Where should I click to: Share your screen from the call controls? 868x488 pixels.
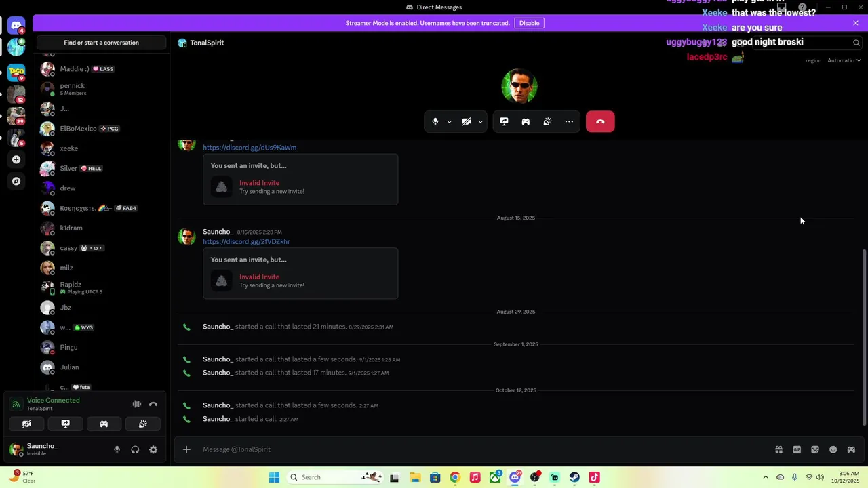(504, 122)
